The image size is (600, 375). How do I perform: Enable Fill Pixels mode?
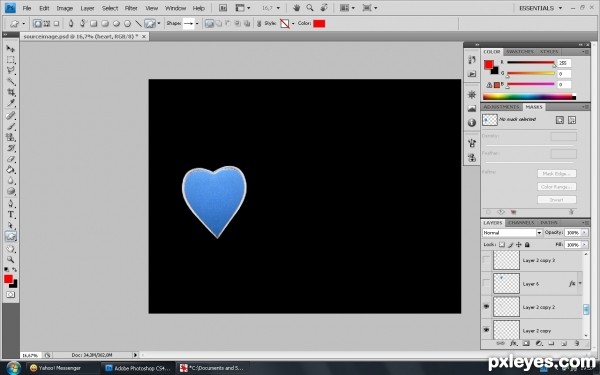pos(56,24)
